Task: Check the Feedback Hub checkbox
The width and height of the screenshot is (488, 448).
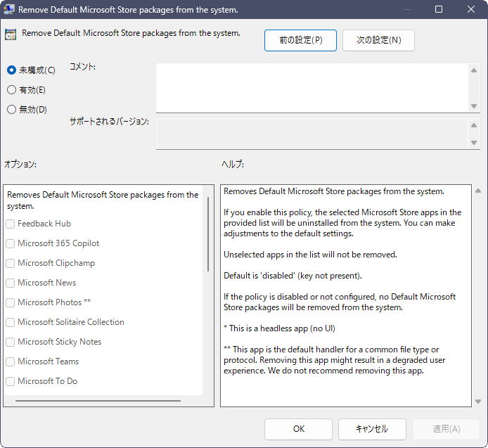Action: pyautogui.click(x=11, y=224)
